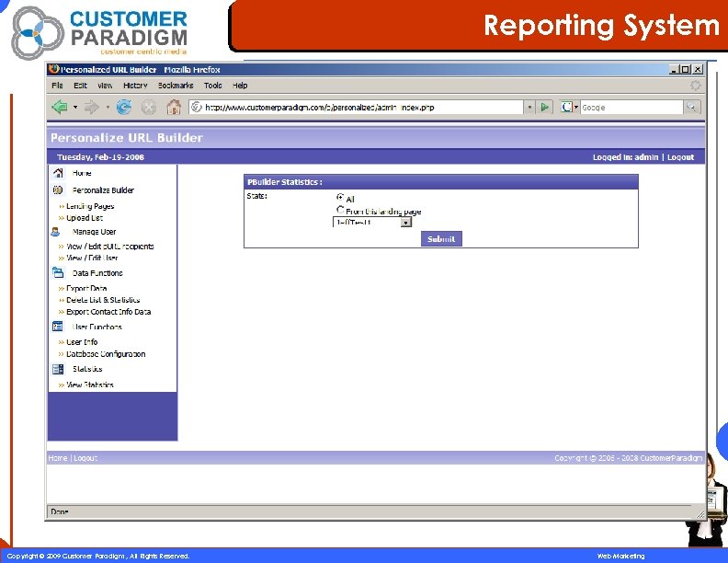This screenshot has height=563, width=728.
Task: Click the Submit button
Action: [441, 239]
